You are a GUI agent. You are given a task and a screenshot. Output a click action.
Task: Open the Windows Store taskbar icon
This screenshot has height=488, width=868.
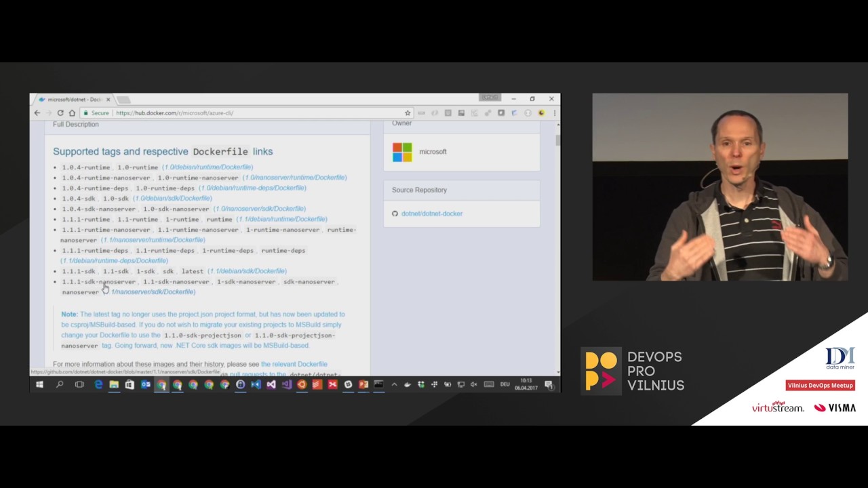[x=130, y=385]
